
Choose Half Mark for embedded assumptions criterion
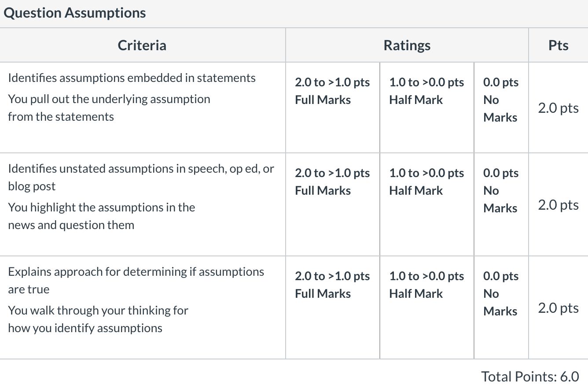click(x=426, y=107)
